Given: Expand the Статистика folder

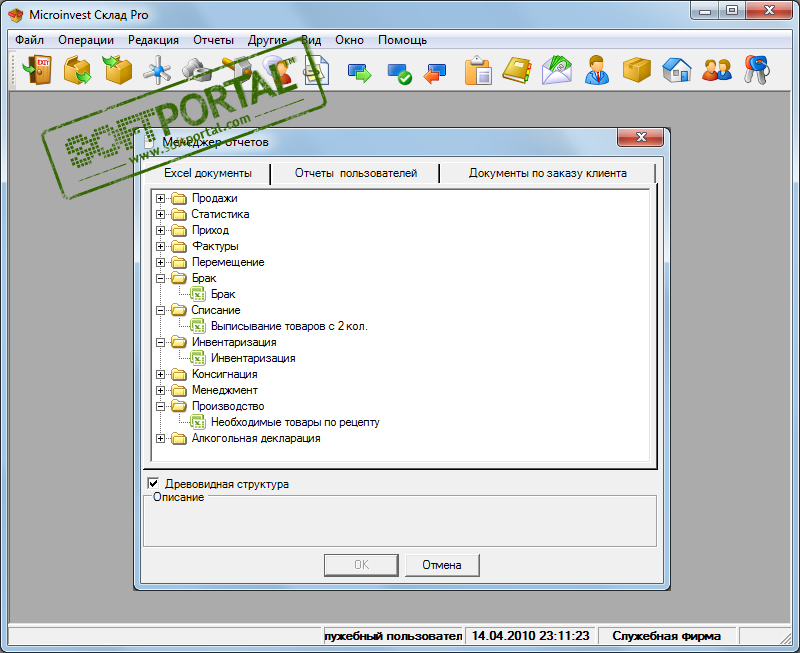Looking at the screenshot, I should 160,214.
